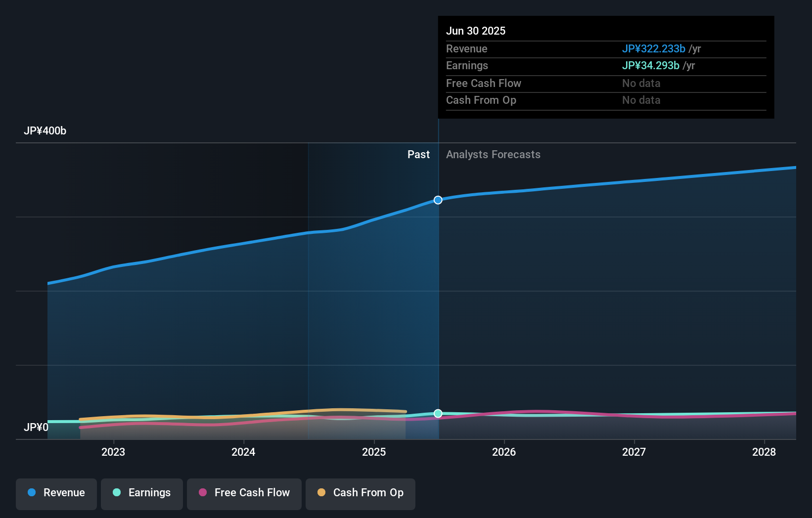This screenshot has height=518, width=812.
Task: Toggle the Cash From Op legend series
Action: coord(361,494)
